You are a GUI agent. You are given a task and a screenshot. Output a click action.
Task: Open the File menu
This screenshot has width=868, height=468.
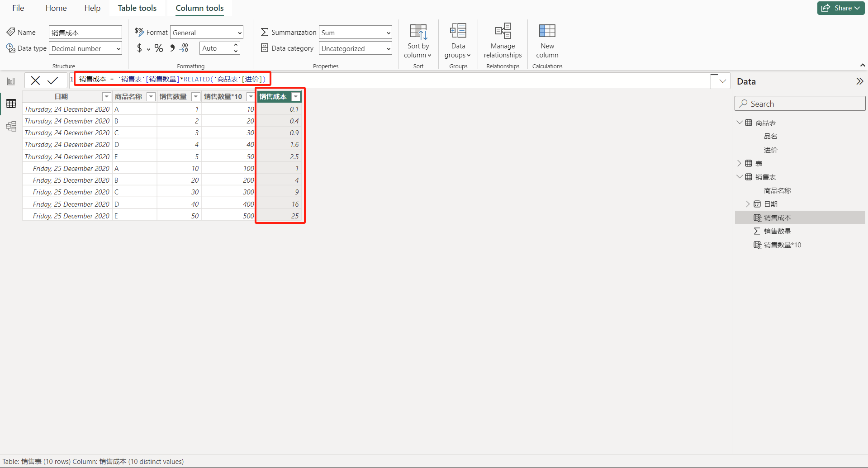coord(18,8)
